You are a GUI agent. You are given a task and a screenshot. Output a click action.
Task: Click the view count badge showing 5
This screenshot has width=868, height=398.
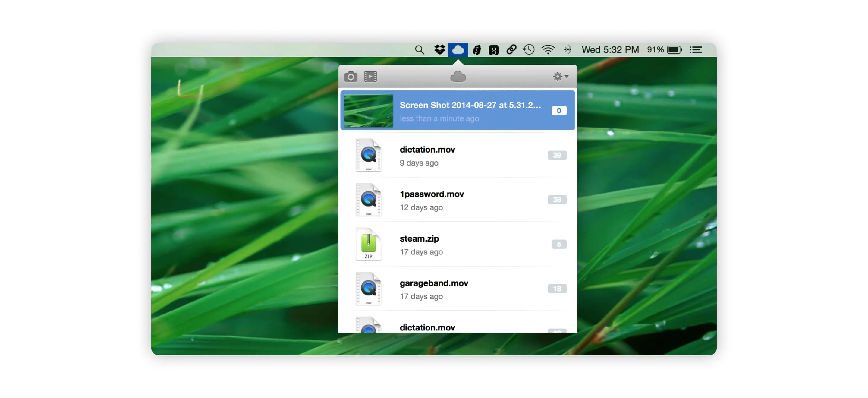click(x=559, y=244)
